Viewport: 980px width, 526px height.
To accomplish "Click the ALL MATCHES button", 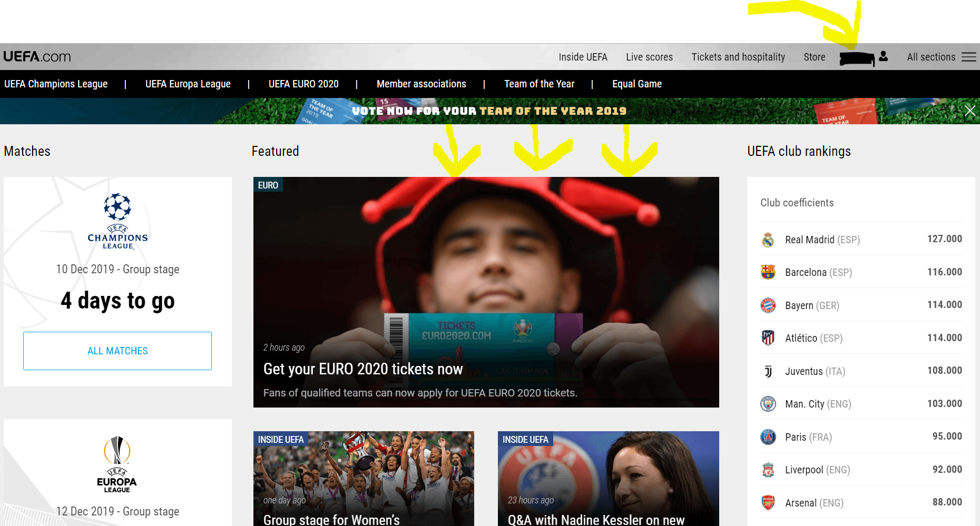I will coord(117,351).
